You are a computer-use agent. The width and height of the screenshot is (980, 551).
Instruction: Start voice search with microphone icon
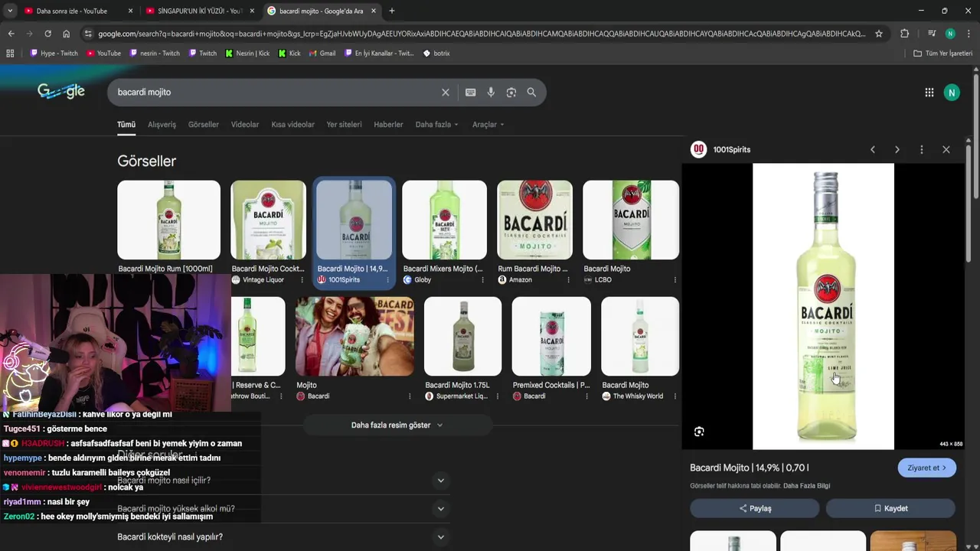(491, 93)
